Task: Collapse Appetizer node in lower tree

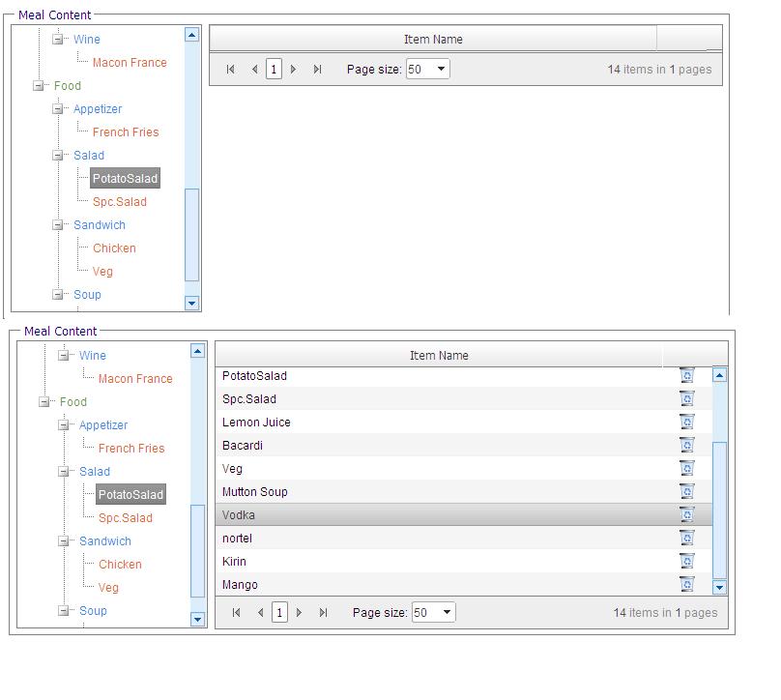Action: (x=64, y=425)
